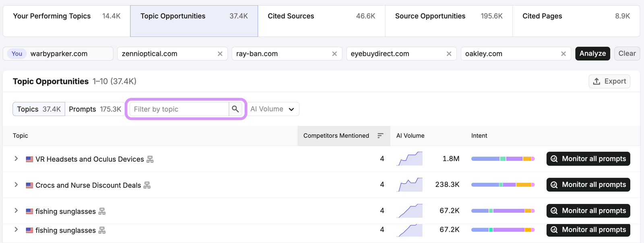
Task: Click hierarchy icon beside VR Headsets topic
Action: coord(150,159)
